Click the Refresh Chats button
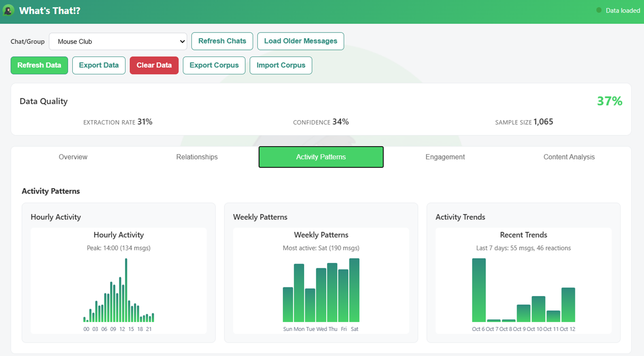This screenshot has height=356, width=644. pos(222,41)
